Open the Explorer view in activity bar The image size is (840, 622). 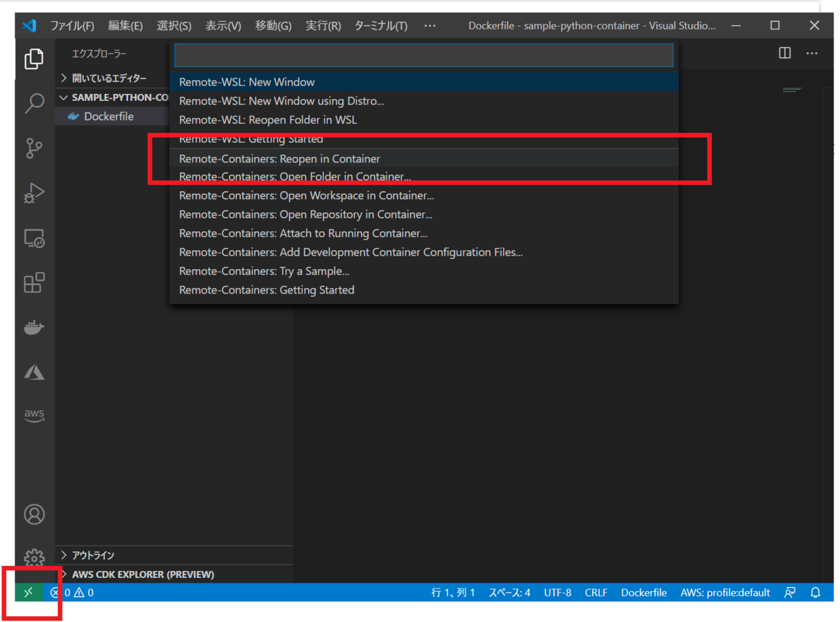click(x=34, y=60)
